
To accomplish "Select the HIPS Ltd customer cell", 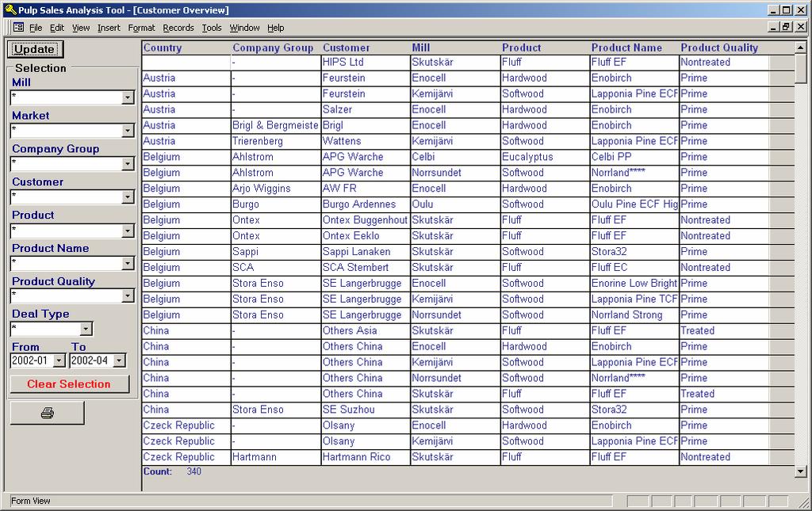I will coord(365,62).
